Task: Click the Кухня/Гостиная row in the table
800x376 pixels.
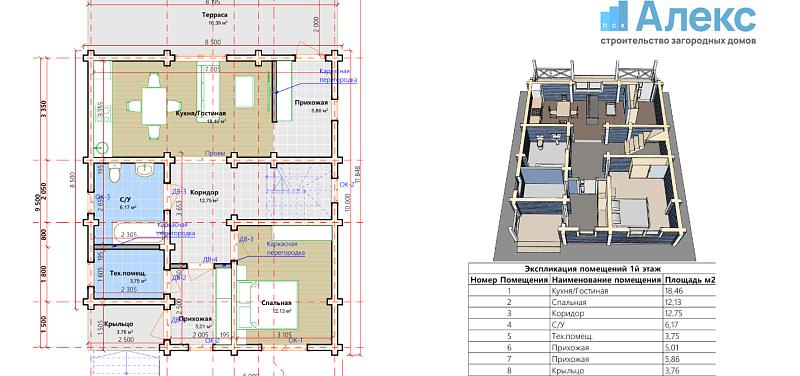Action: [592, 291]
